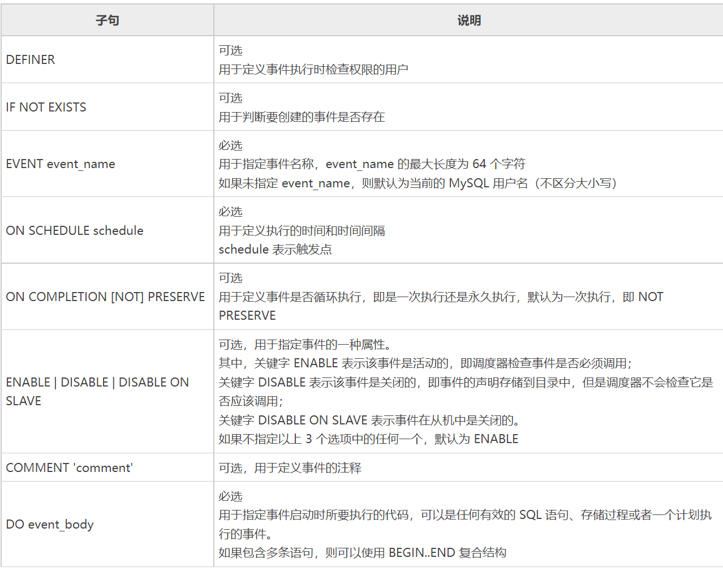Select the COMMENT 'comment' cell
Screen dimensions: 723x588
coord(107,467)
